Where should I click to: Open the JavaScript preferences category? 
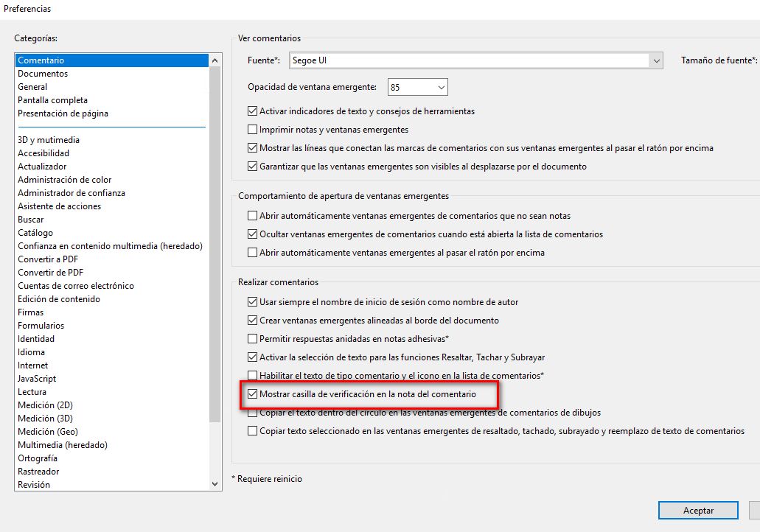coord(37,378)
